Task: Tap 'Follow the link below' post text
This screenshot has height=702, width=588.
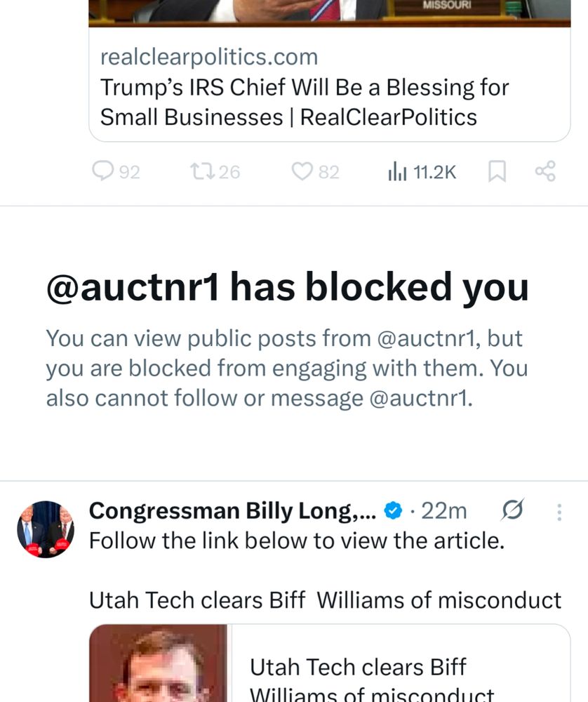Action: (296, 541)
